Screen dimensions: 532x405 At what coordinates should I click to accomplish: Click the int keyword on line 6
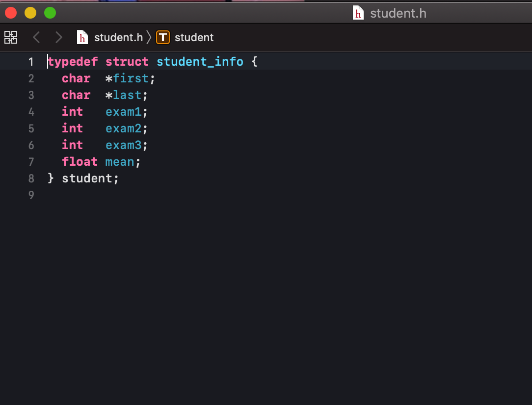pyautogui.click(x=73, y=145)
